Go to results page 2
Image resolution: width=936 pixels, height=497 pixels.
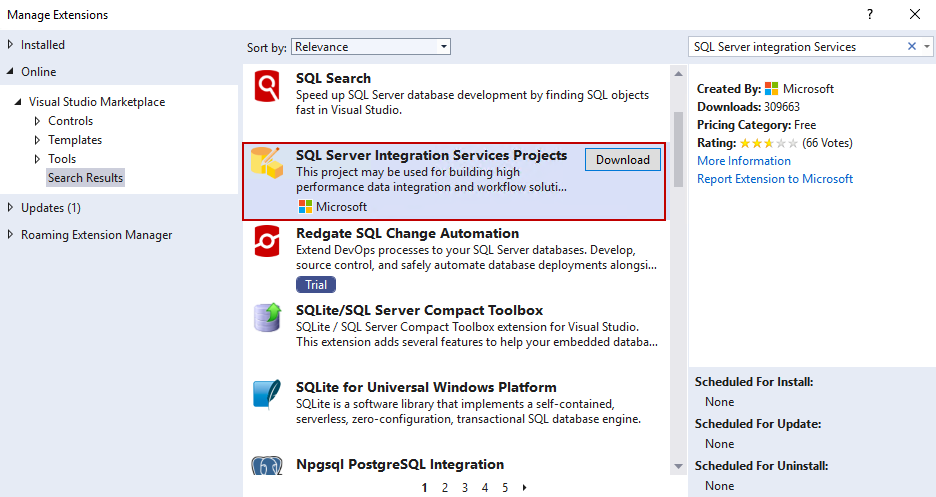point(444,488)
